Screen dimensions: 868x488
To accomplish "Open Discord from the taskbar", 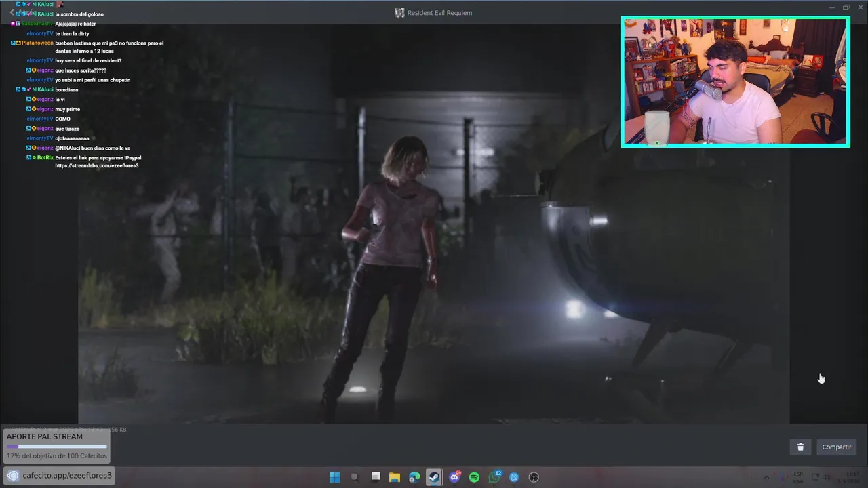I will 454,477.
